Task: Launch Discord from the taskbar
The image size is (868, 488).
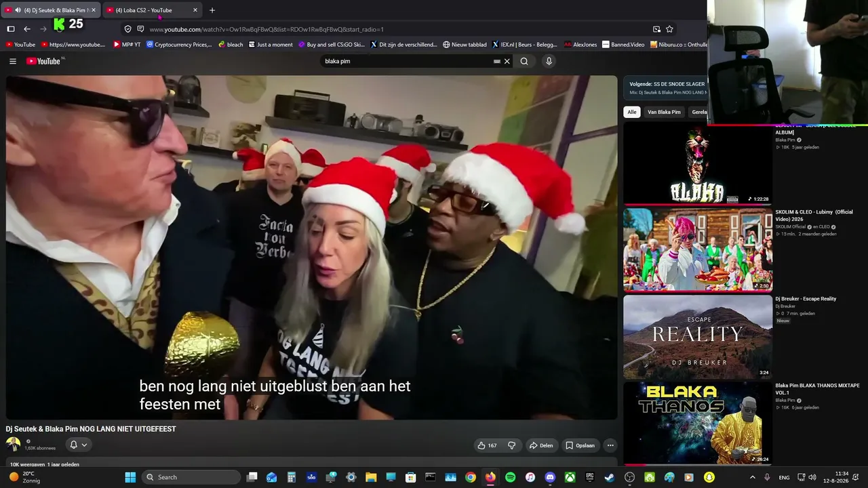Action: [550, 477]
